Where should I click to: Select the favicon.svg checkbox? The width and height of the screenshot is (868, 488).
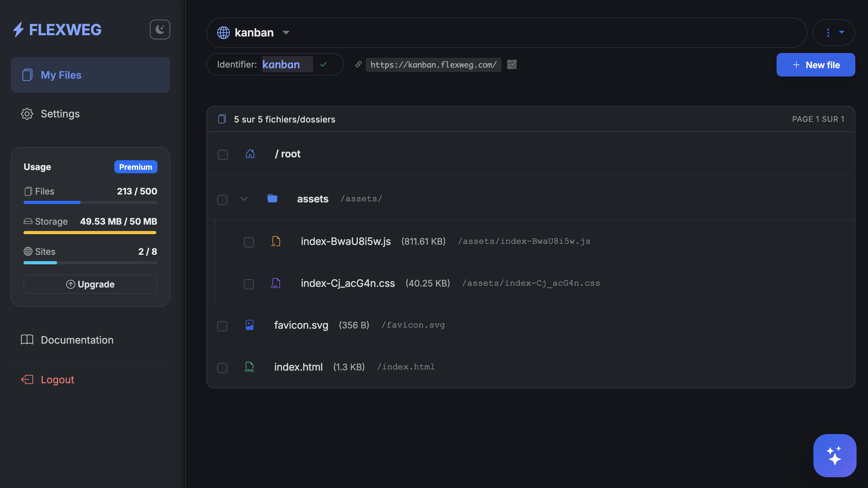(222, 326)
